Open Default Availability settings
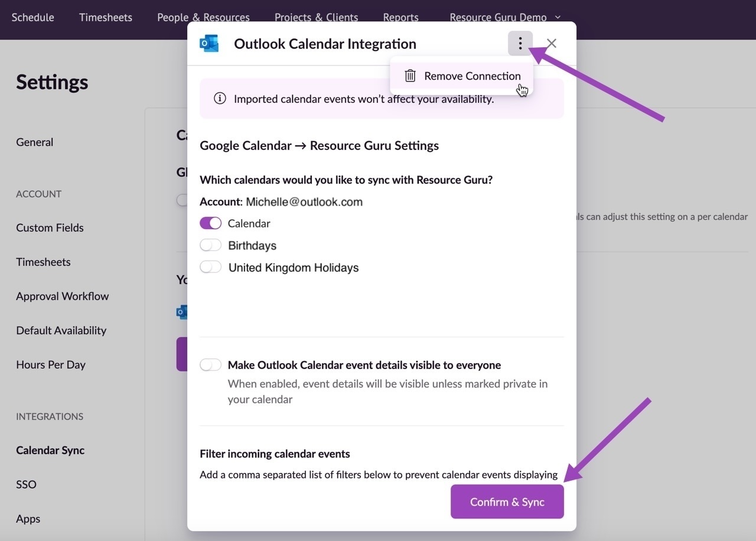Image resolution: width=756 pixels, height=541 pixels. coord(61,330)
